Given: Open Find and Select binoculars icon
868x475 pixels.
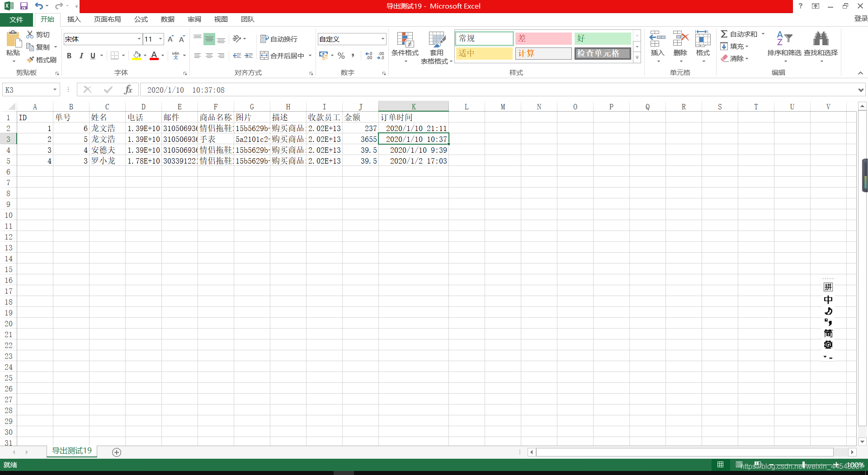Looking at the screenshot, I should (x=821, y=39).
